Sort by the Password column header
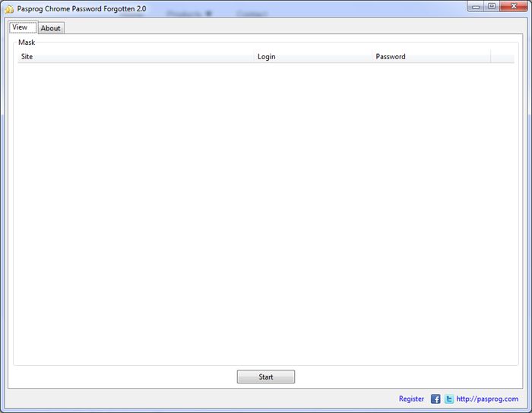The width and height of the screenshot is (532, 413). (x=431, y=57)
